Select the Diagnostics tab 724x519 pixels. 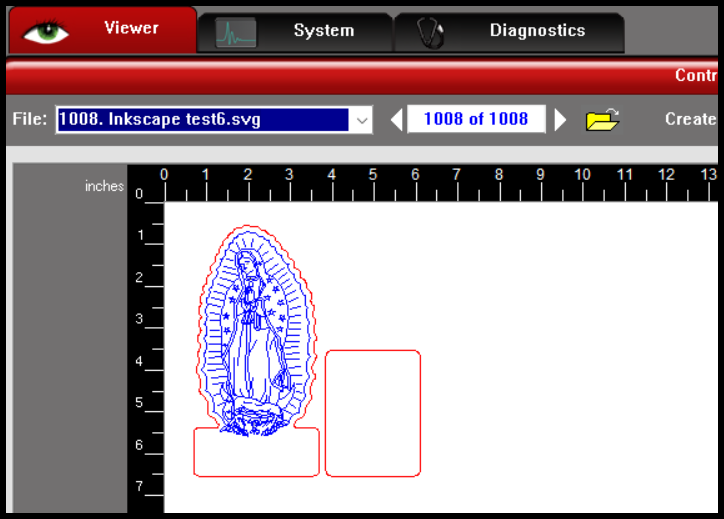coord(537,31)
